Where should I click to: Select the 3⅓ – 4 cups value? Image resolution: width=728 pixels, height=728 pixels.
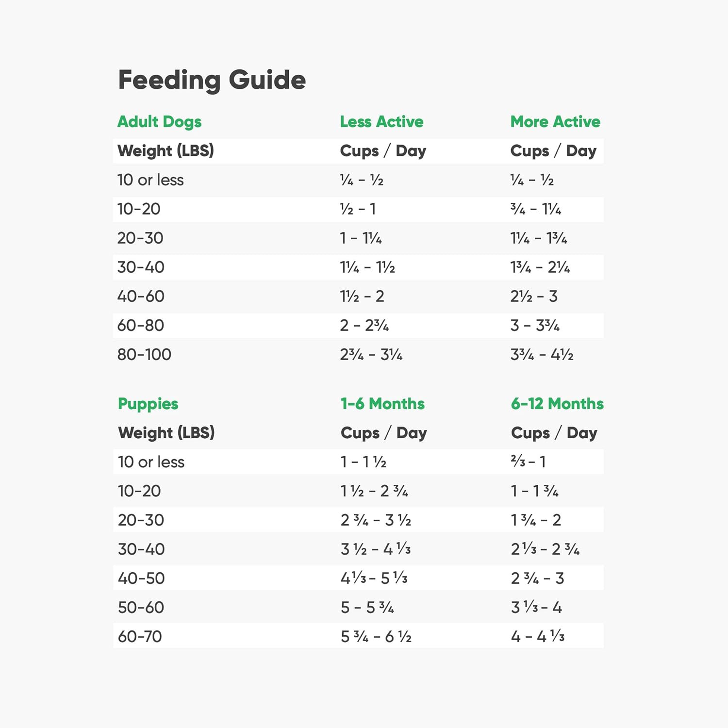[536, 607]
